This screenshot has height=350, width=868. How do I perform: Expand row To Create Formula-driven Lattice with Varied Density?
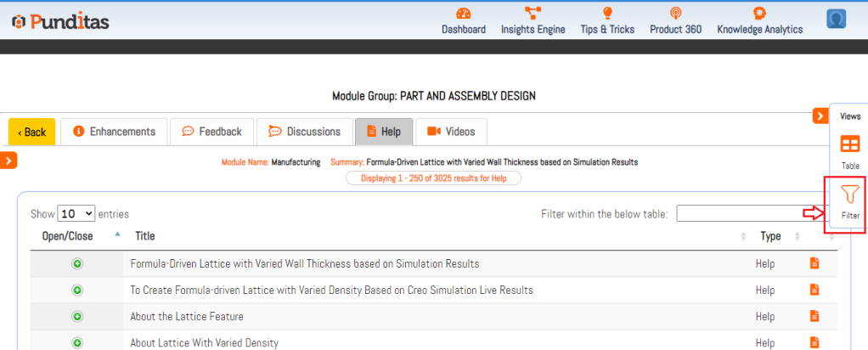[x=77, y=290]
